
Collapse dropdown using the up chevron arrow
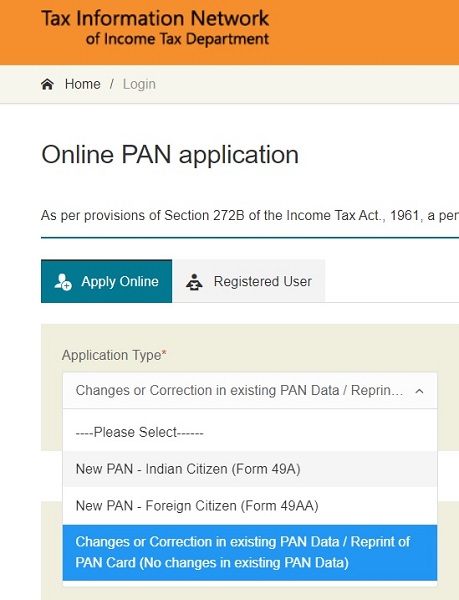click(419, 391)
